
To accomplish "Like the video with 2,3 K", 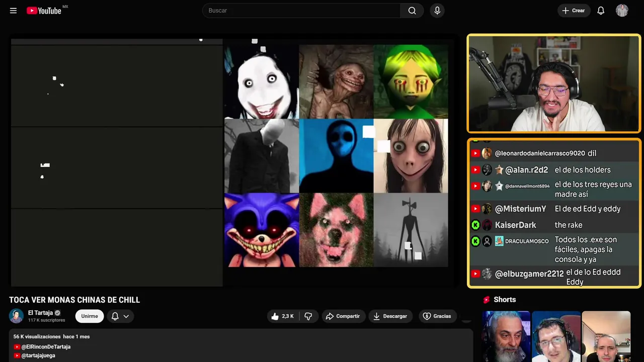I will (282, 316).
